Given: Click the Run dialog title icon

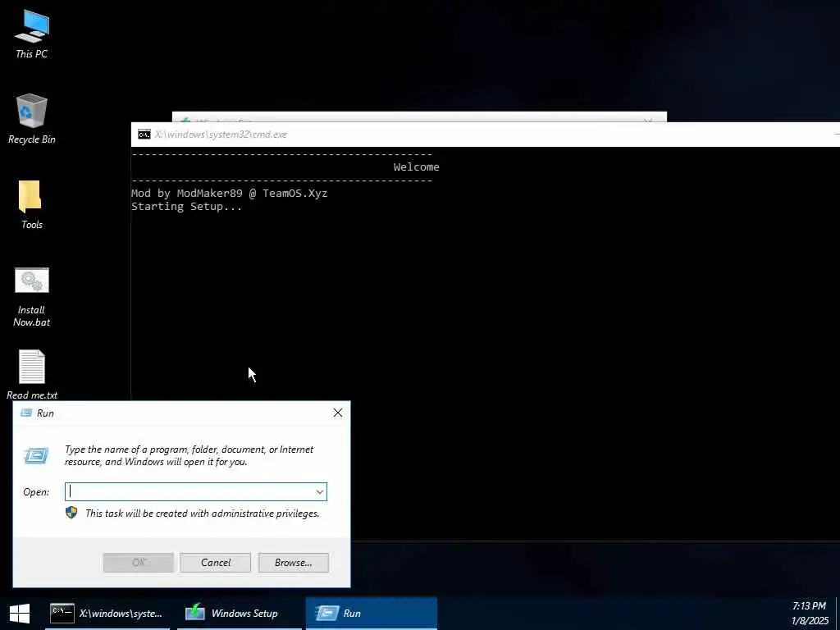Looking at the screenshot, I should tap(25, 413).
